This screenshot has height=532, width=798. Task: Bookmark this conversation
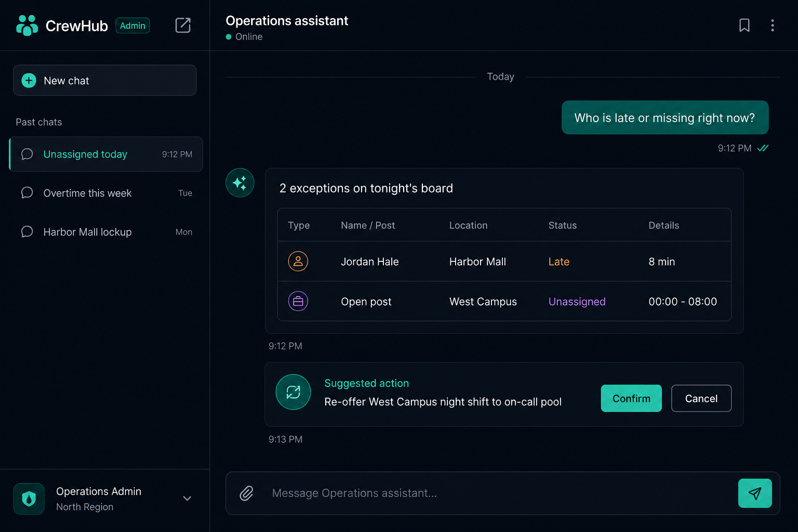(744, 25)
